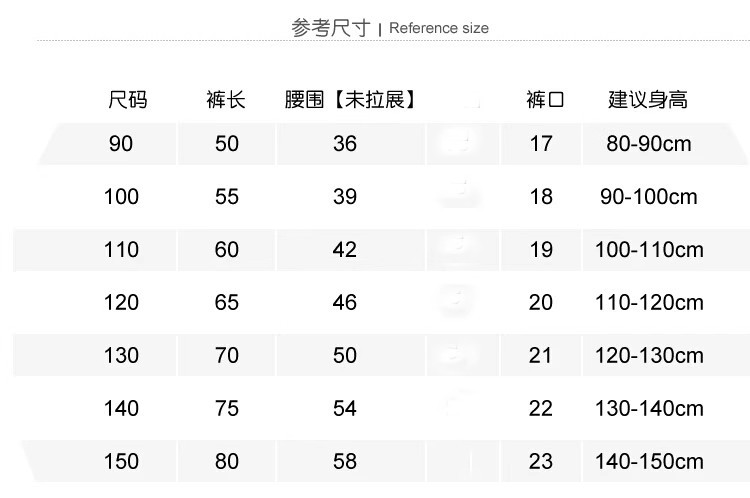Image resolution: width=750 pixels, height=498 pixels.
Task: Click the 腰围【未拉展】 column header
Action: click(x=349, y=100)
